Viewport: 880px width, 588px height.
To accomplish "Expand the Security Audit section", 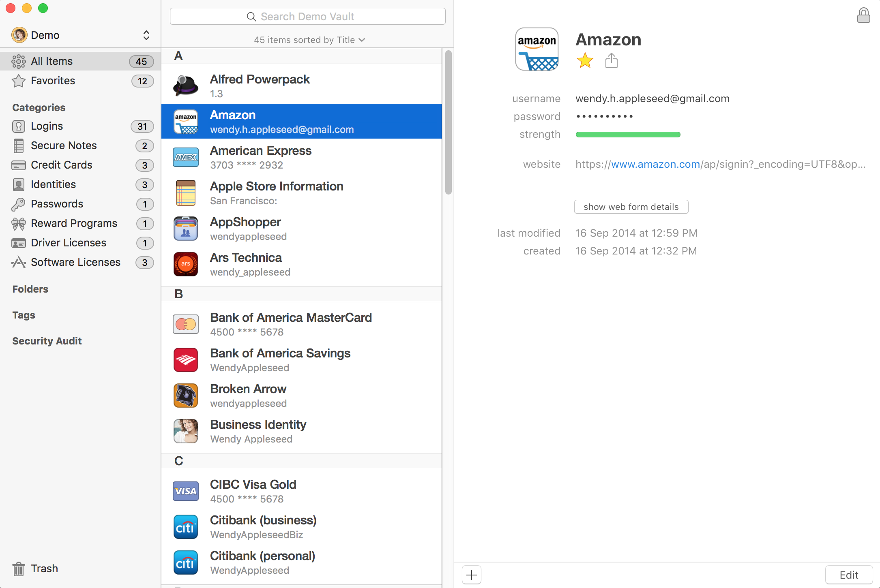I will point(47,341).
